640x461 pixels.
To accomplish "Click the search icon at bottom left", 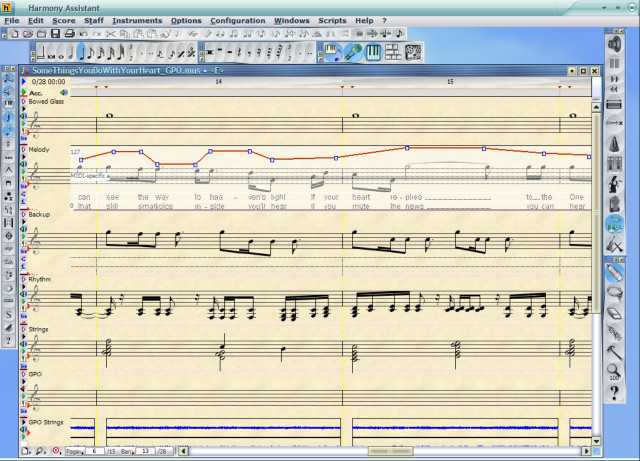I will (x=40, y=451).
